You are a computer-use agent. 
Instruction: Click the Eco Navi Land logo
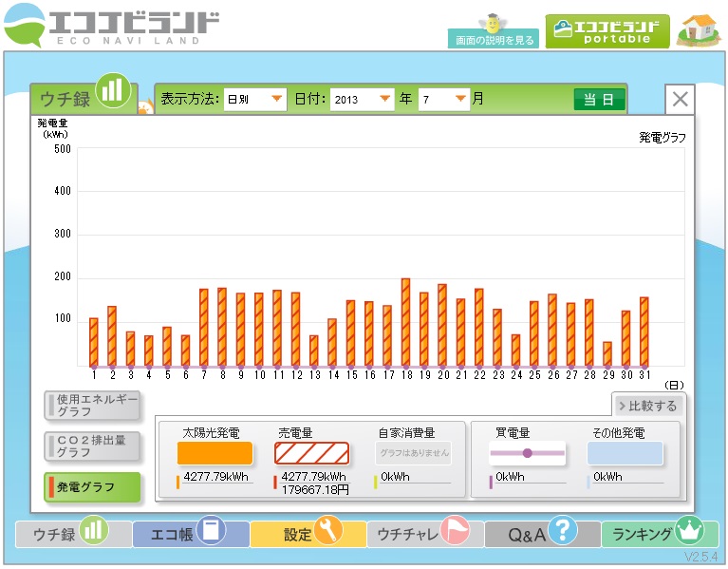(x=111, y=26)
